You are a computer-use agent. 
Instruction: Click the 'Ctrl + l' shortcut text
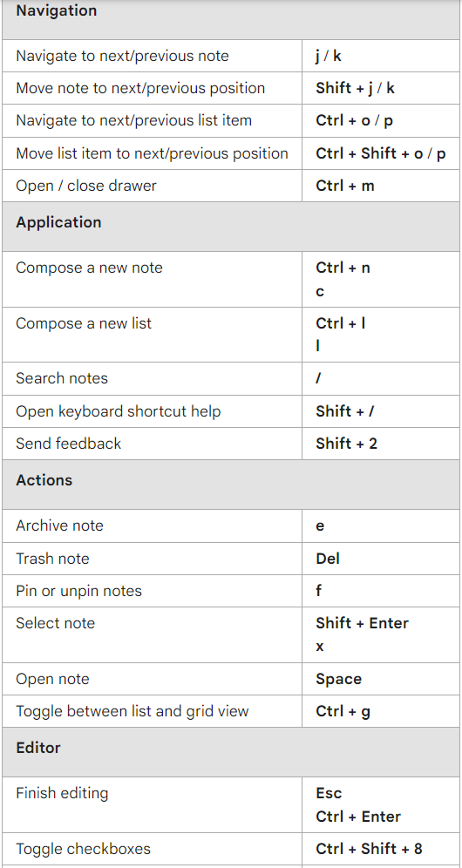(340, 322)
